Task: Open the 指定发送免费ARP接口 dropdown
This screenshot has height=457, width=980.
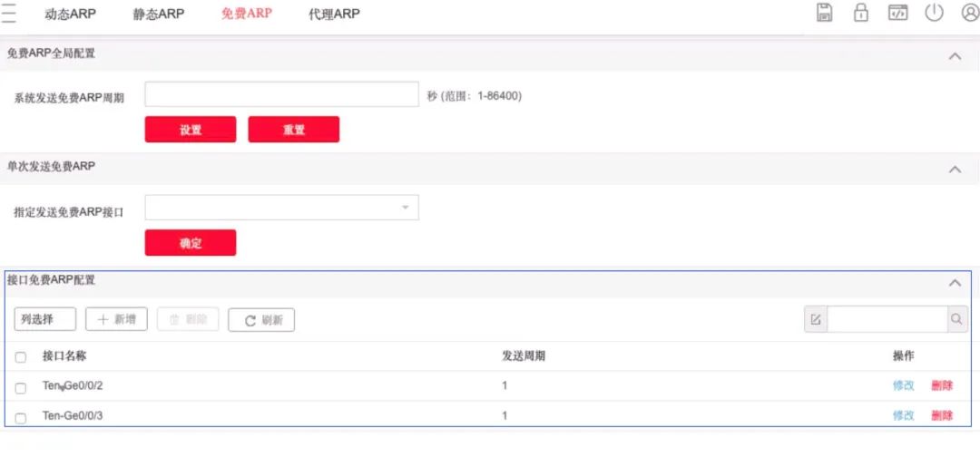Action: coord(281,208)
